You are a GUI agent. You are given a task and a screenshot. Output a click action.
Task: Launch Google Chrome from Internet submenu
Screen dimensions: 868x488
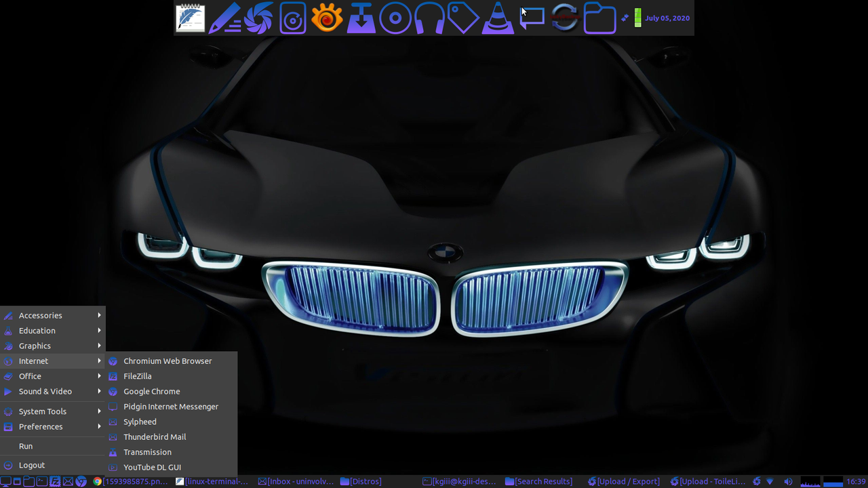(172, 391)
